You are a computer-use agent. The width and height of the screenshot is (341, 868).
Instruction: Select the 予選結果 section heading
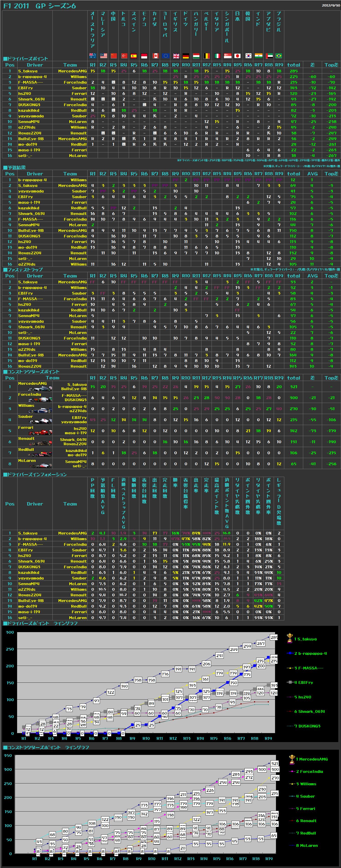pyautogui.click(x=14, y=168)
